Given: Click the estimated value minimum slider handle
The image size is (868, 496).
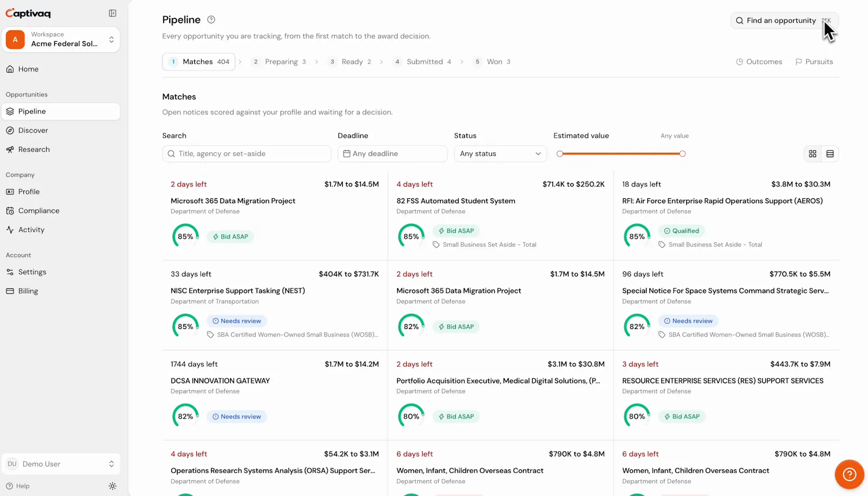Looking at the screenshot, I should (560, 154).
